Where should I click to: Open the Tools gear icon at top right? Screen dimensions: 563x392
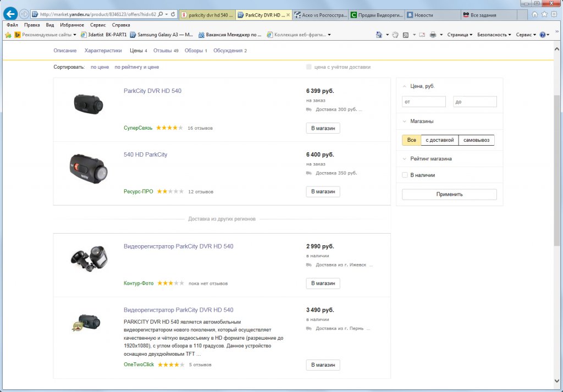click(554, 14)
